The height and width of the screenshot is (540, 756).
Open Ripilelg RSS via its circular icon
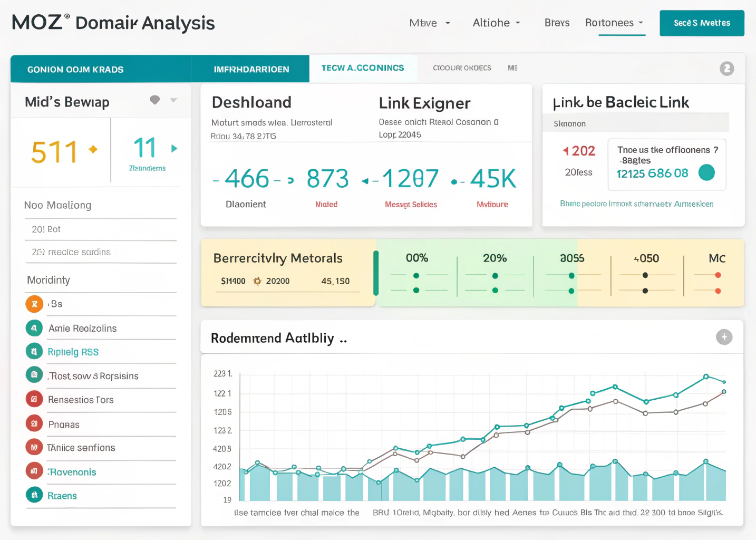click(x=34, y=351)
